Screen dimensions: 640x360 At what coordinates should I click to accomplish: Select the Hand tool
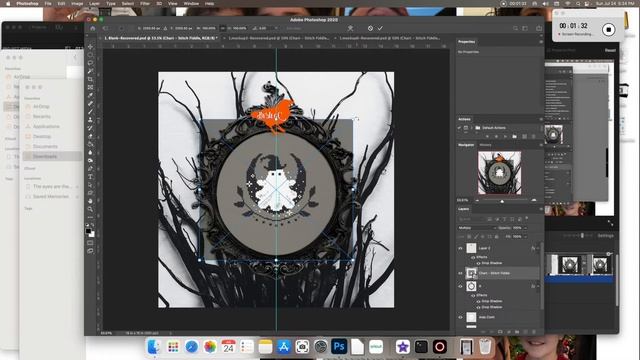90,201
